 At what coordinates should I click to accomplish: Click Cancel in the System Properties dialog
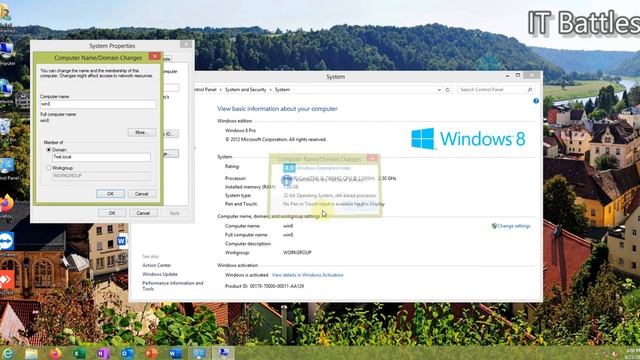143,213
